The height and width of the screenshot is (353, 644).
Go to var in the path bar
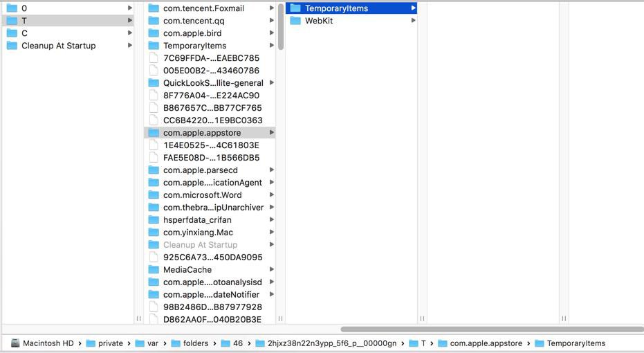tap(153, 343)
